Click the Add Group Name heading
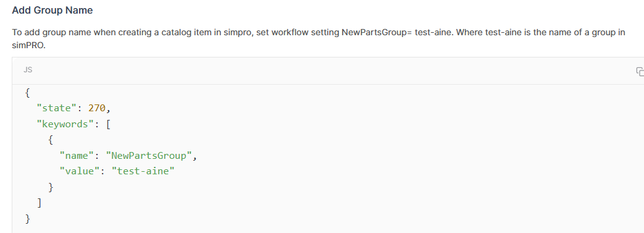 52,11
